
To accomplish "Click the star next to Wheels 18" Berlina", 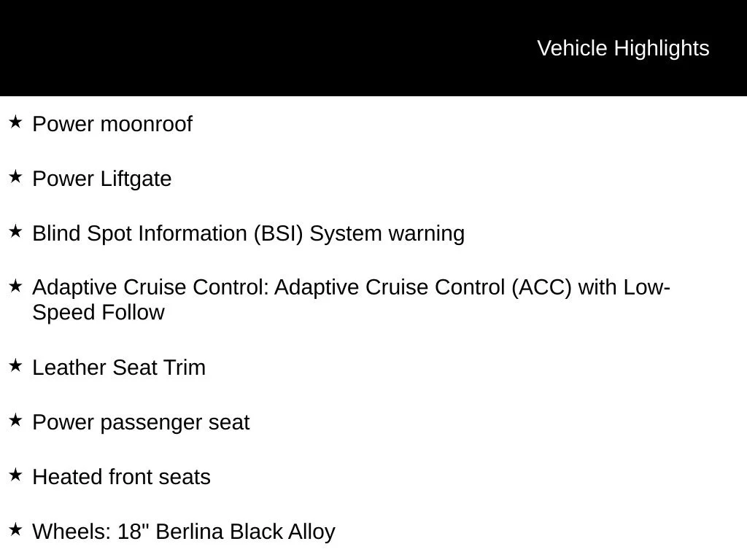I will point(15,529).
